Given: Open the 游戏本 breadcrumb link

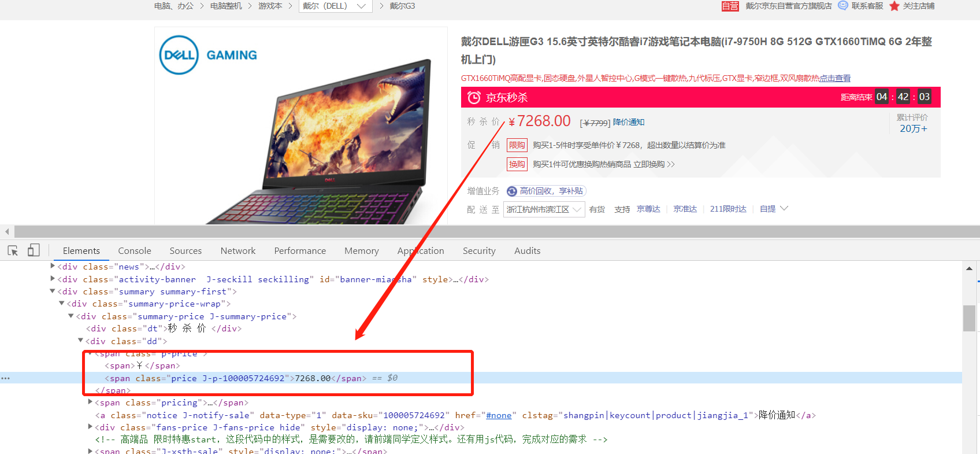Looking at the screenshot, I should [270, 6].
